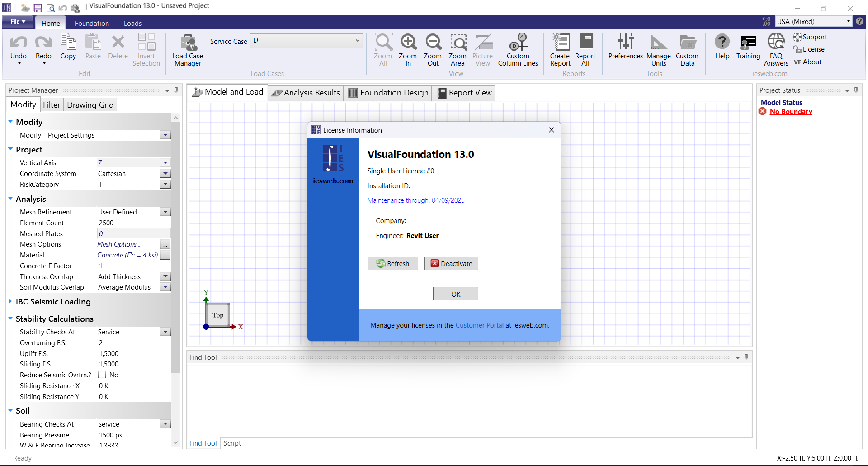Click Refresh button in License dialog
Viewport: 868px width, 466px height.
(x=393, y=263)
